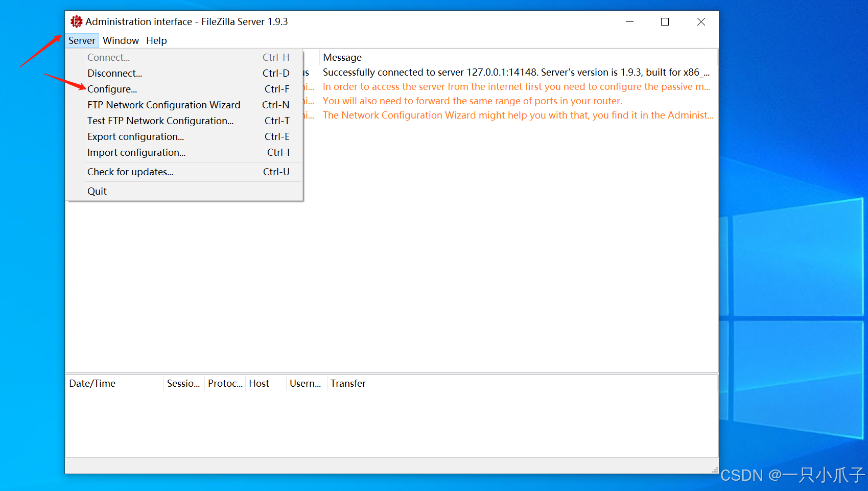Click the greyed-out Connect... menu entry

click(184, 57)
